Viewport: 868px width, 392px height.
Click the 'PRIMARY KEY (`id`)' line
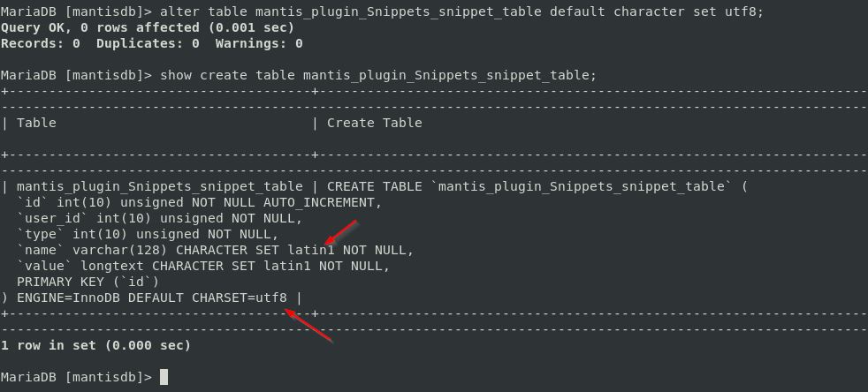pyautogui.click(x=88, y=282)
